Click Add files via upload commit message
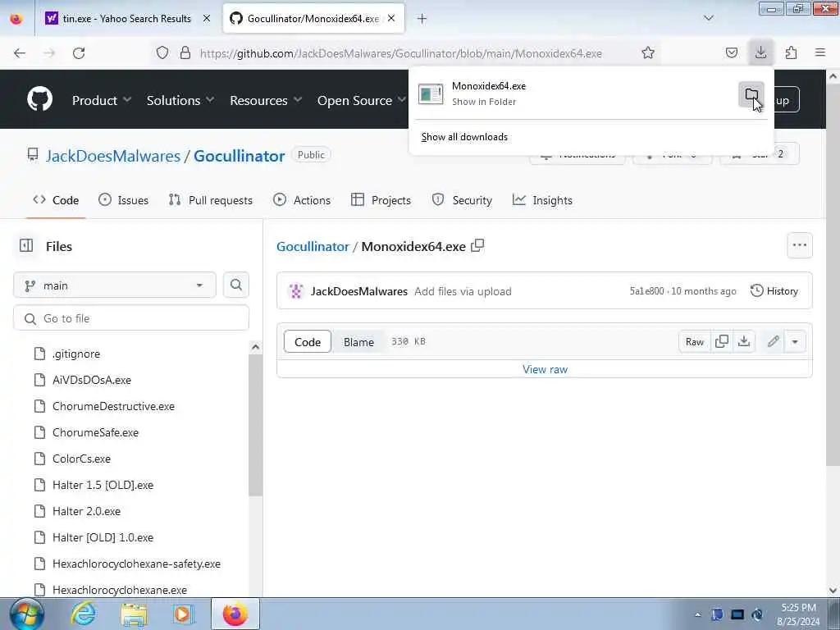This screenshot has width=840, height=630. 463,291
